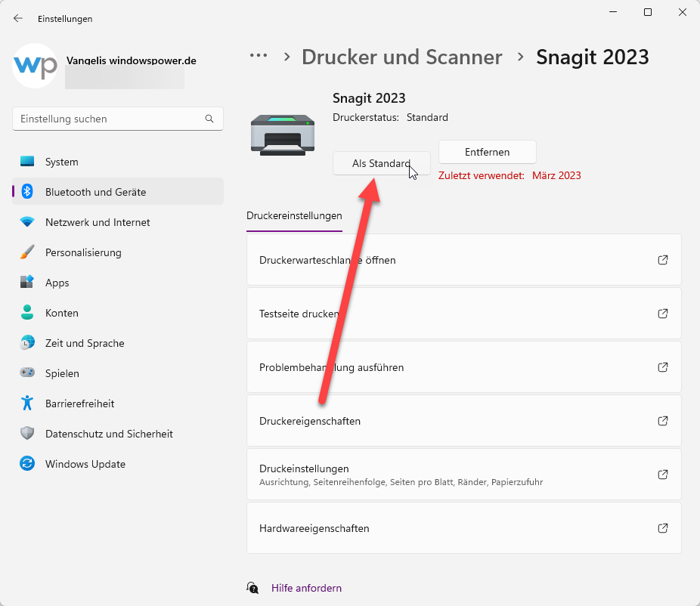700x606 pixels.
Task: Click the Als Standard button
Action: [381, 163]
